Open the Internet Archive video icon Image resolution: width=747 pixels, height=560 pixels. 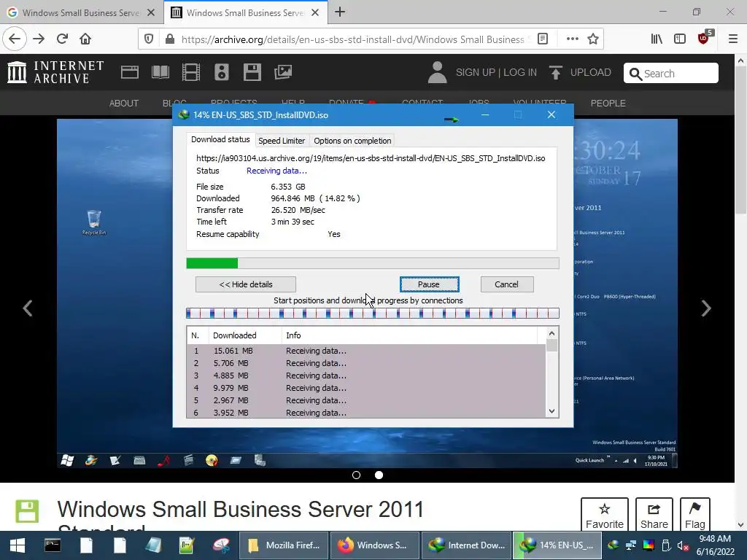coord(190,72)
